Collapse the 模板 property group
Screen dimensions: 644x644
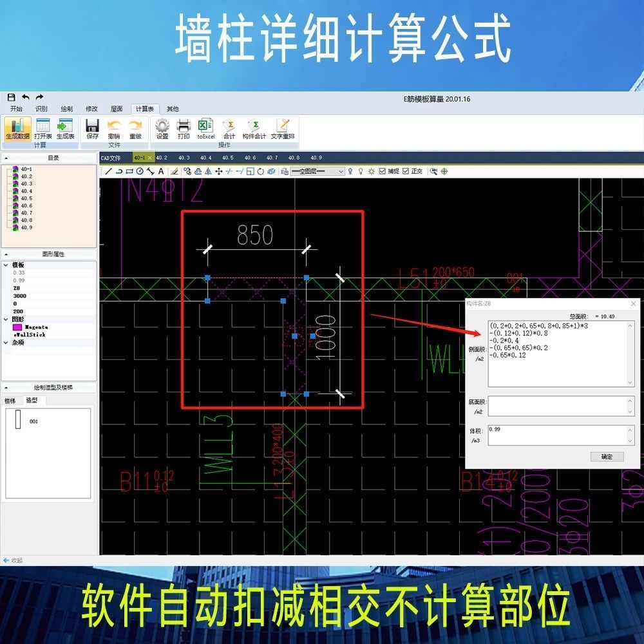click(6, 265)
